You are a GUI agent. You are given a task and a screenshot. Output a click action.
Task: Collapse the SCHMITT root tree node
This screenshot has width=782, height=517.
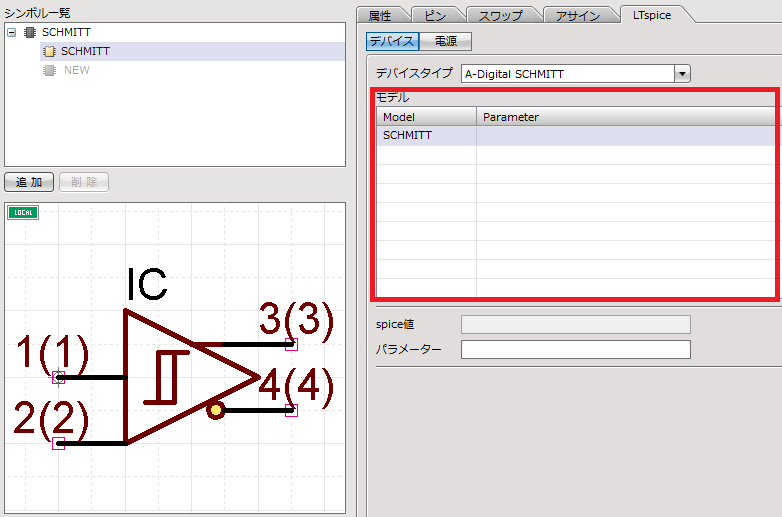point(11,32)
